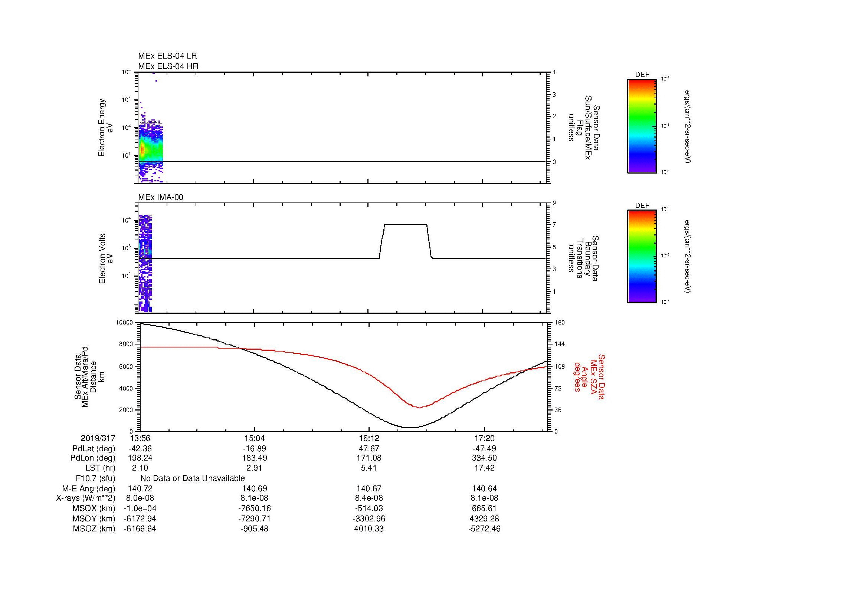Click the PdLat value 47.67

coord(369,449)
